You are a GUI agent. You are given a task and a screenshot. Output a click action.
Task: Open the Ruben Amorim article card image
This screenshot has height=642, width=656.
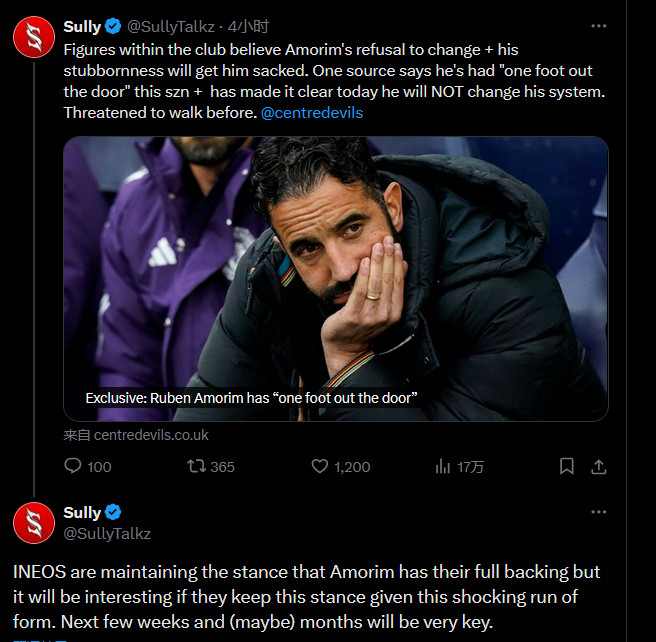tap(336, 279)
